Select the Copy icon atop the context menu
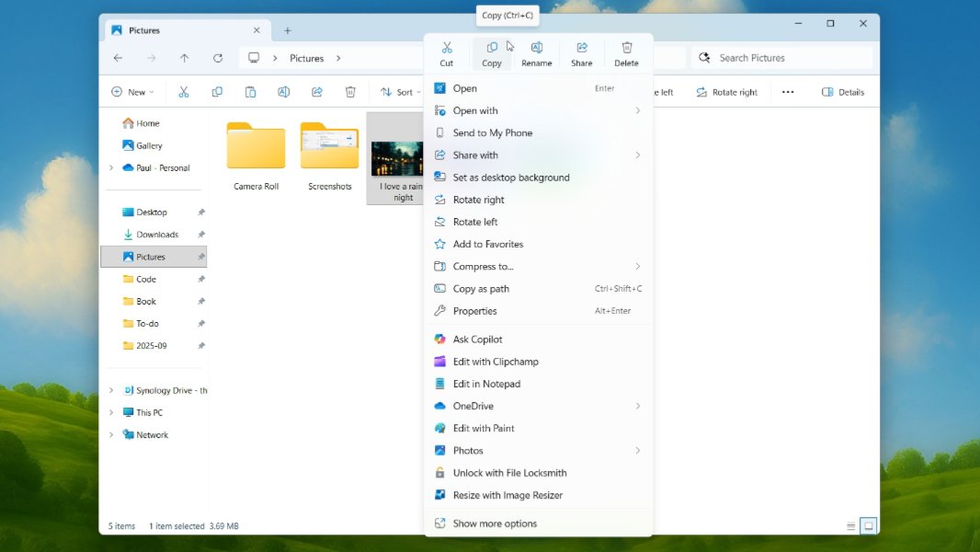980x552 pixels. pyautogui.click(x=492, y=46)
